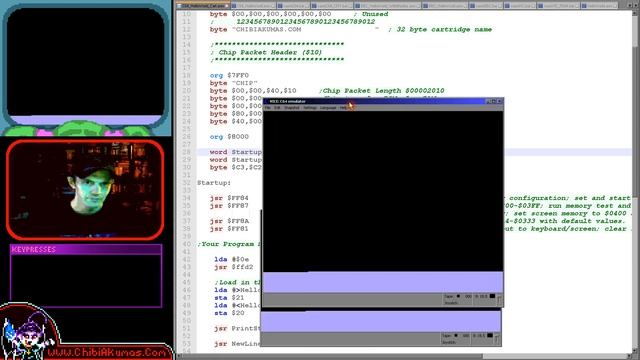Screen dimensions: 640x360
Task: Click the KEYPRESSES panel header
Action: point(86,249)
